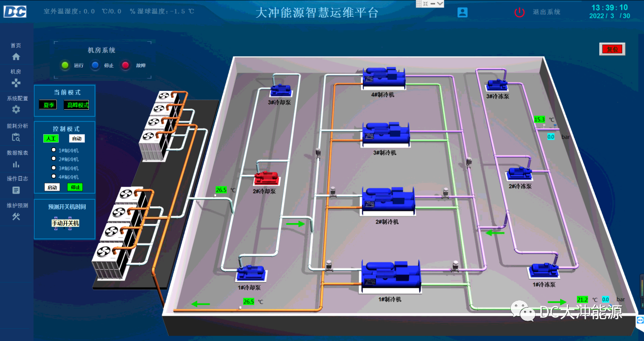Select the 1#制冷机 chiller unit
Screen dimensions: 644x341
390,276
